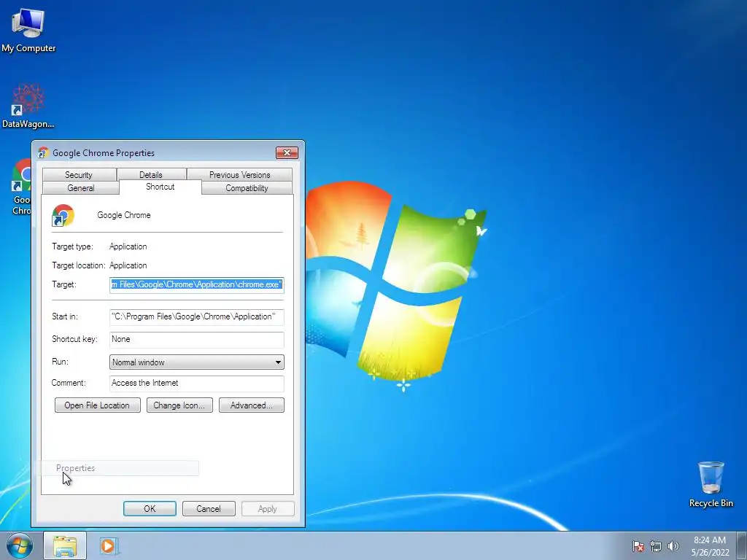
Task: Click the Comment field
Action: [x=197, y=384]
